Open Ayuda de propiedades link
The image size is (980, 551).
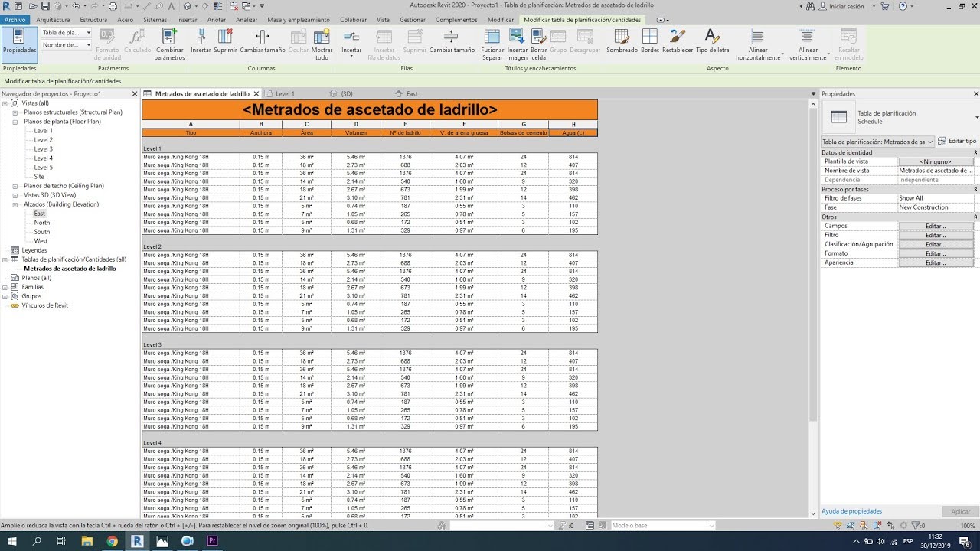(851, 511)
